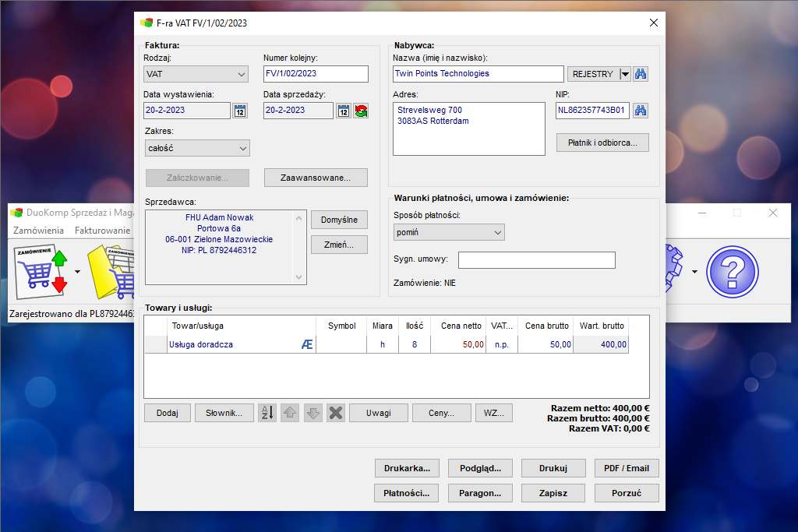
Task: Save invoice with Zapisz
Action: pyautogui.click(x=553, y=493)
